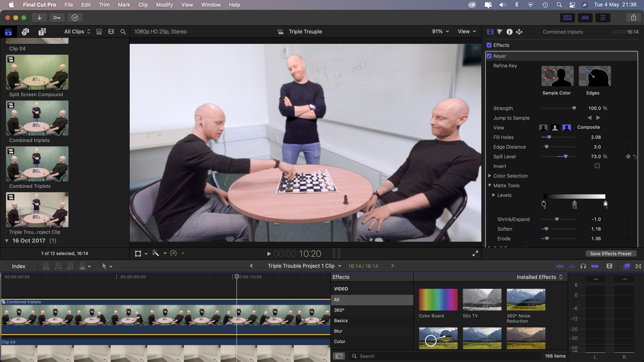
Task: Open the Info inspector (i icon)
Action: pyautogui.click(x=509, y=32)
